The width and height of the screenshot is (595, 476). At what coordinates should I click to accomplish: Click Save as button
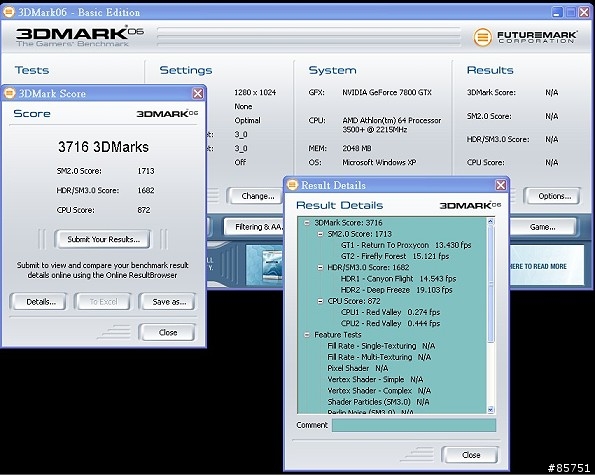[167, 302]
